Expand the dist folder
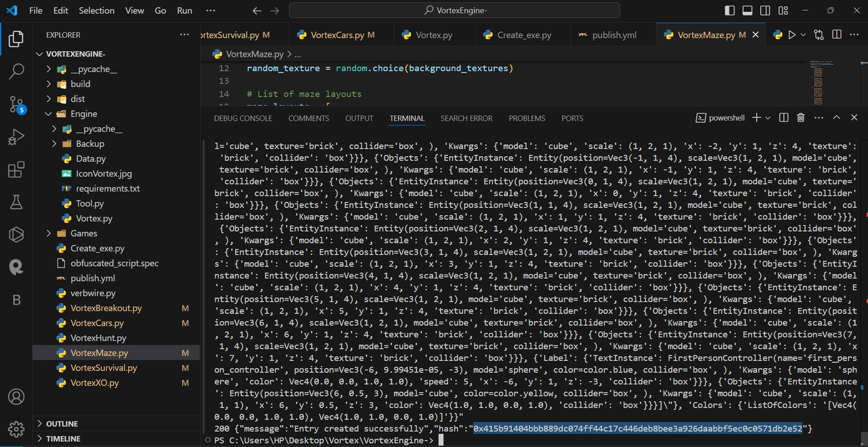 [x=116, y=99]
